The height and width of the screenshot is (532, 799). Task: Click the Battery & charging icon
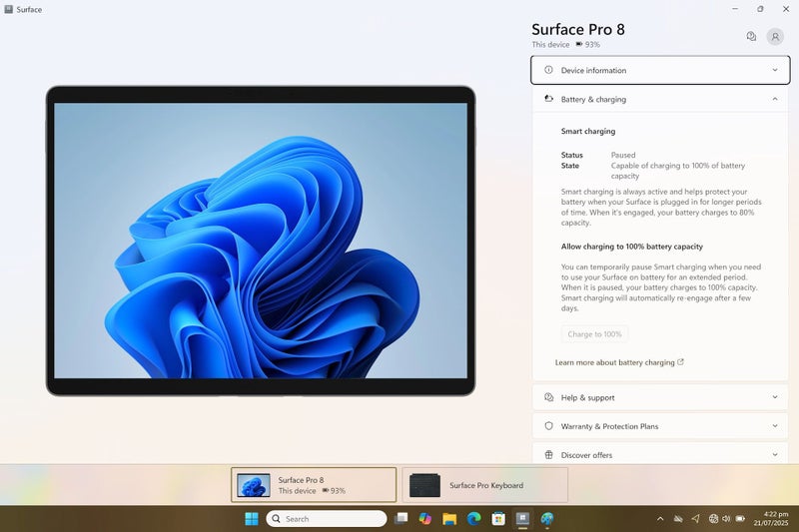pos(548,99)
